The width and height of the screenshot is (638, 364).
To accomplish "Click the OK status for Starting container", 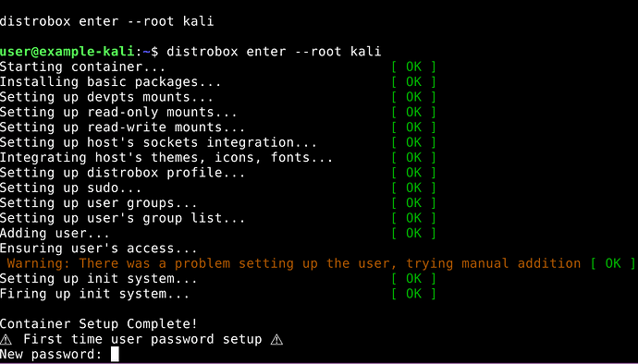I will 413,67.
